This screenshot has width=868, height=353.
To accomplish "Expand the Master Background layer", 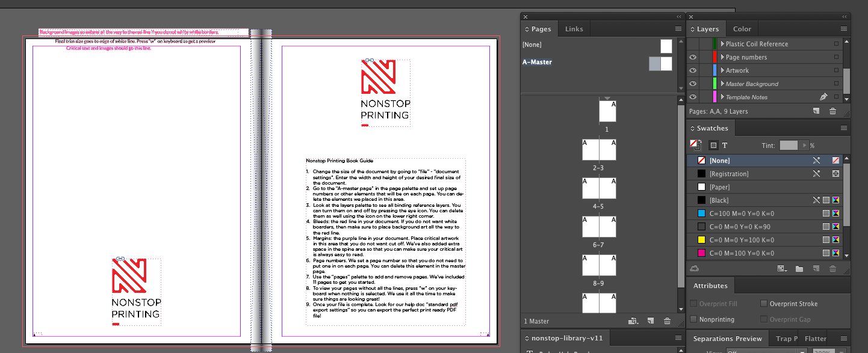I will coord(722,84).
